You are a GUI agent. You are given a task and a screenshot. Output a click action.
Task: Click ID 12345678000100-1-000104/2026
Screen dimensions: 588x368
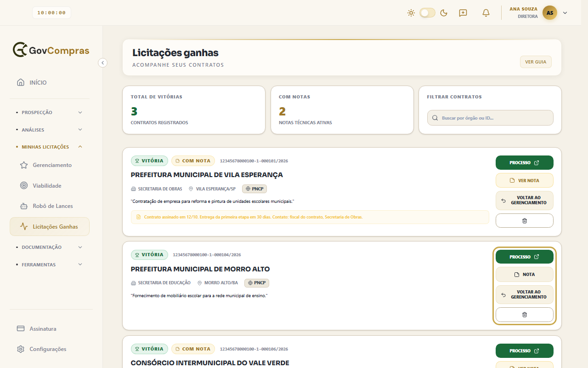[x=207, y=255]
